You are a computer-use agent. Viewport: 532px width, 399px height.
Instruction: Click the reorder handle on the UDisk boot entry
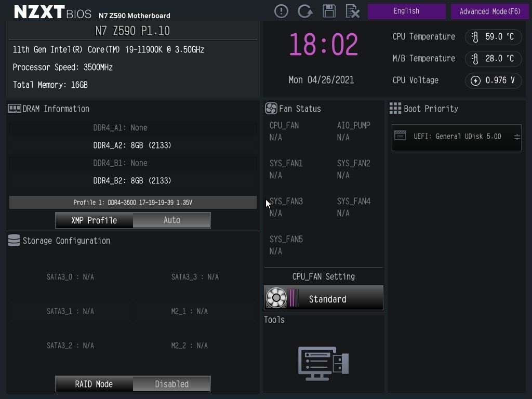(x=517, y=137)
